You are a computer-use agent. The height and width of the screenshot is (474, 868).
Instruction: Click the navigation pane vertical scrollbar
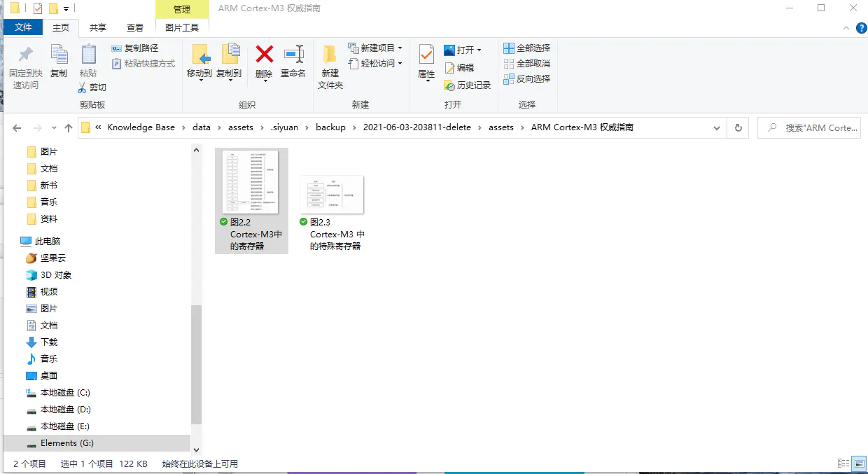click(196, 364)
